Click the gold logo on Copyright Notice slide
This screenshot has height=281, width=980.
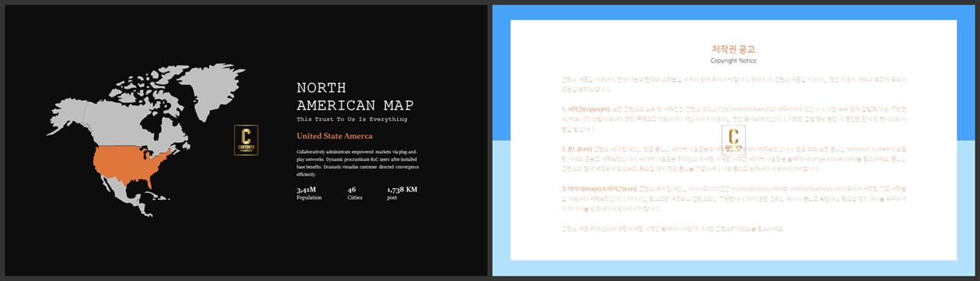click(x=733, y=140)
